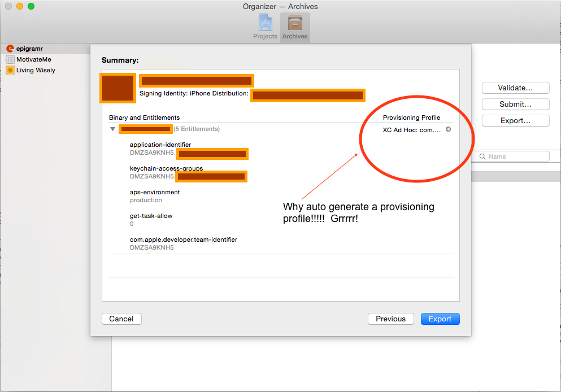Click the (5 Entitlements) count text
Viewport: 561px width, 392px height.
pos(197,129)
